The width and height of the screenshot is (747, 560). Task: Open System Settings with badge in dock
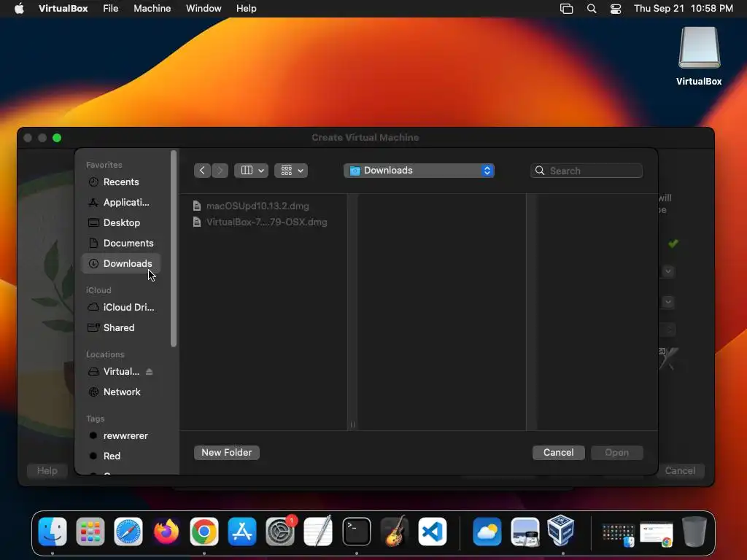[x=280, y=531]
